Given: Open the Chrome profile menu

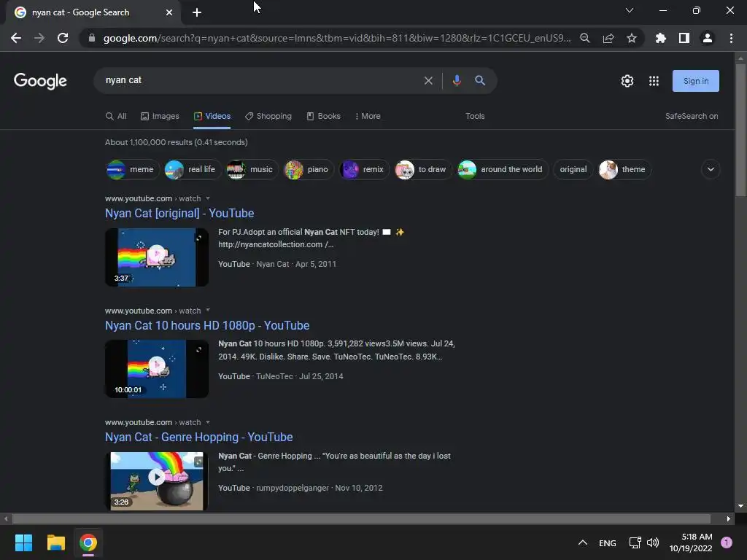Looking at the screenshot, I should (708, 38).
